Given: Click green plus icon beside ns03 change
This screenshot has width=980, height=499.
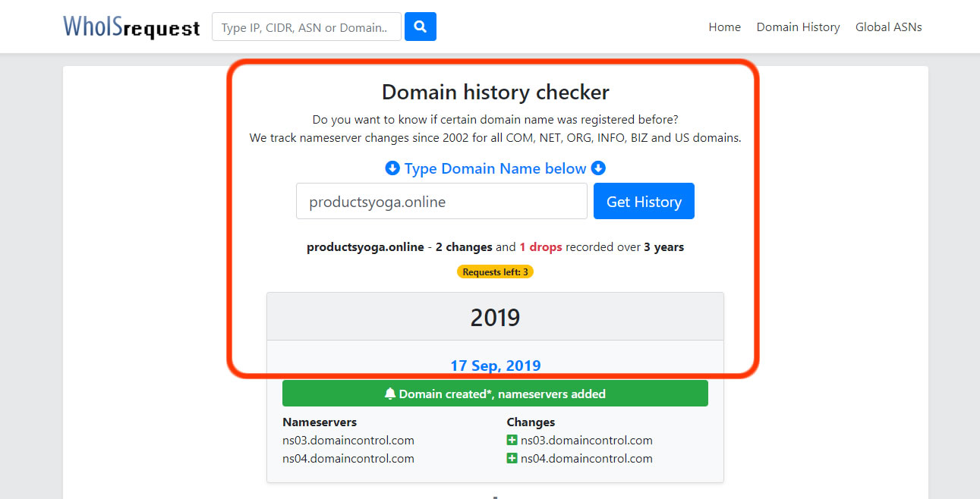Looking at the screenshot, I should pyautogui.click(x=512, y=441).
